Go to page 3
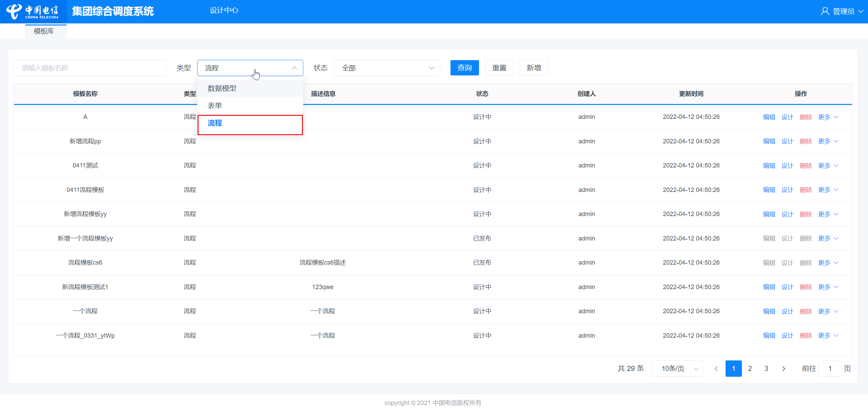 pyautogui.click(x=766, y=369)
